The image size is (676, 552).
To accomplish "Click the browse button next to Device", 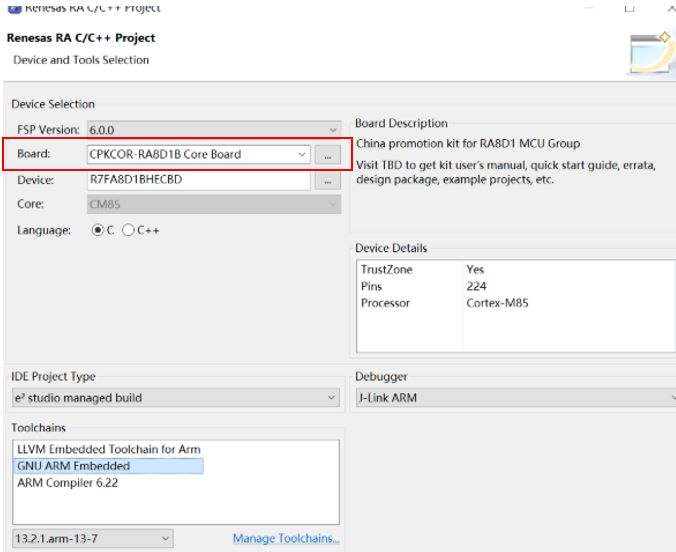I will coord(328,181).
